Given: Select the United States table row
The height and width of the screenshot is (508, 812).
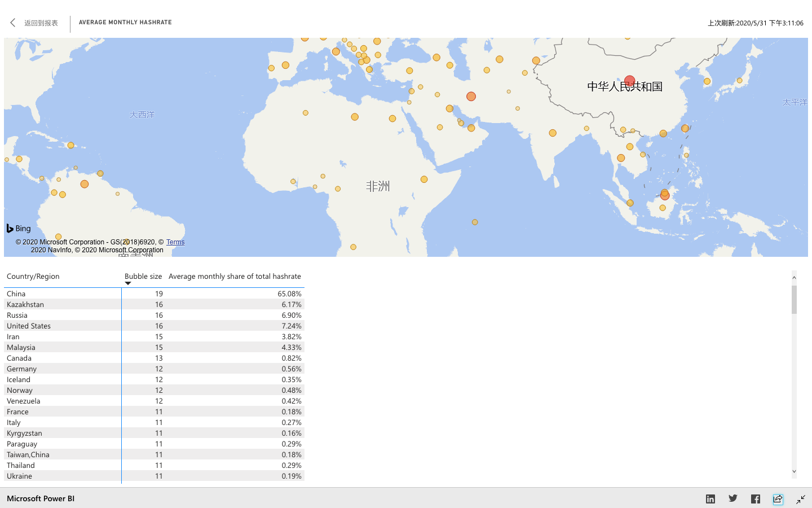Looking at the screenshot, I should click(x=154, y=326).
